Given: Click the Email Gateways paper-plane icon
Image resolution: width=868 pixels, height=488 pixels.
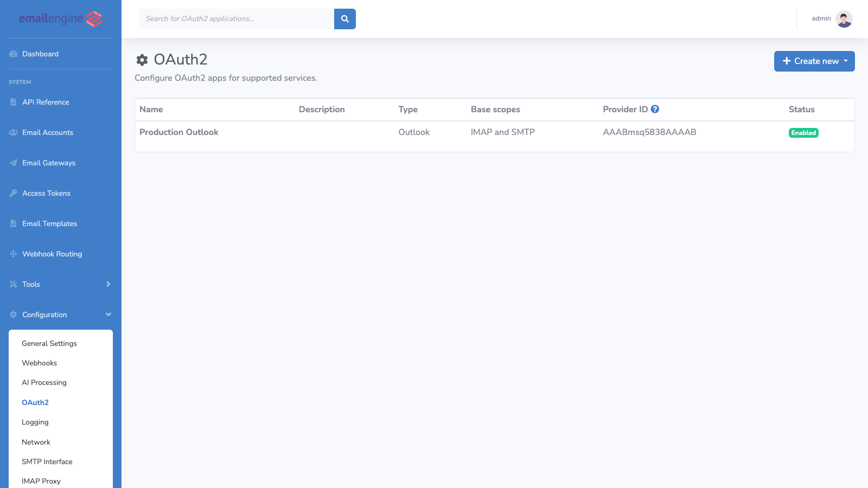Looking at the screenshot, I should point(13,163).
